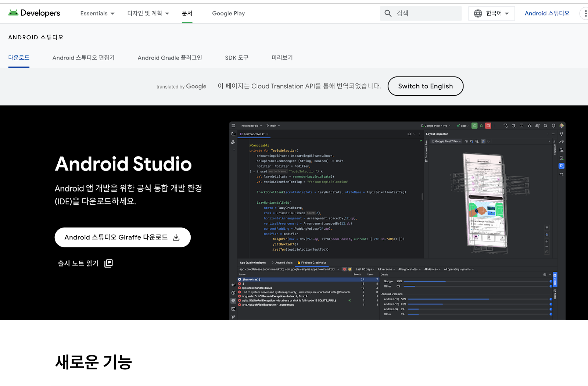The image size is (588, 386).
Task: Toggle eye view options in Layout Inspector toolbar
Action: (x=466, y=141)
